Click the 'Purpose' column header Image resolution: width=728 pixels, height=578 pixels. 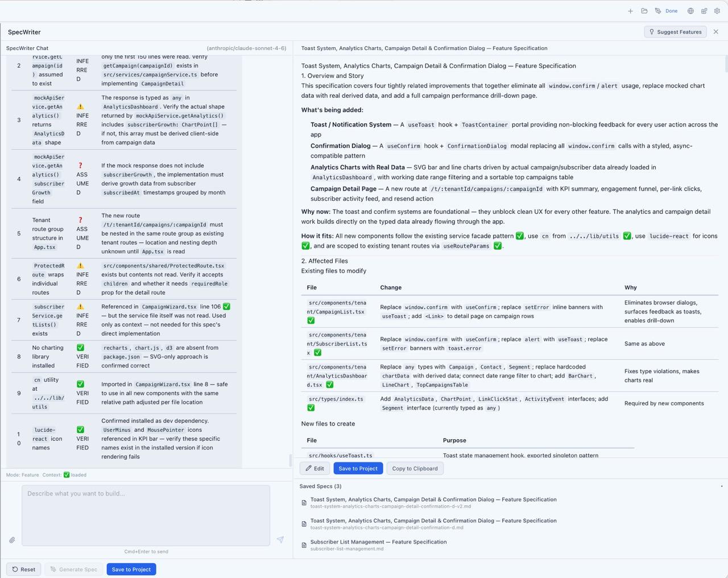[x=454, y=440]
